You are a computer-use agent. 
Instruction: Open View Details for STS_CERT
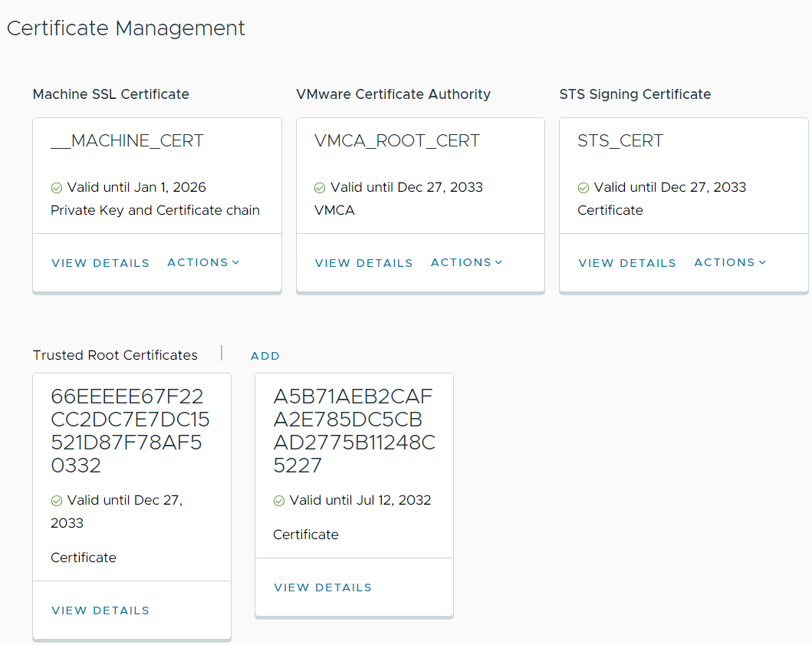627,263
